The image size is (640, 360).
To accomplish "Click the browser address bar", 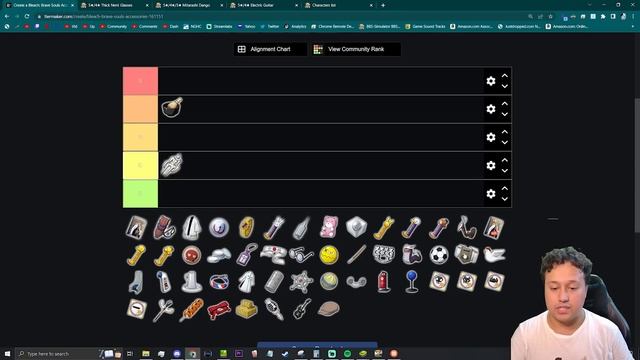I will tap(282, 16).
